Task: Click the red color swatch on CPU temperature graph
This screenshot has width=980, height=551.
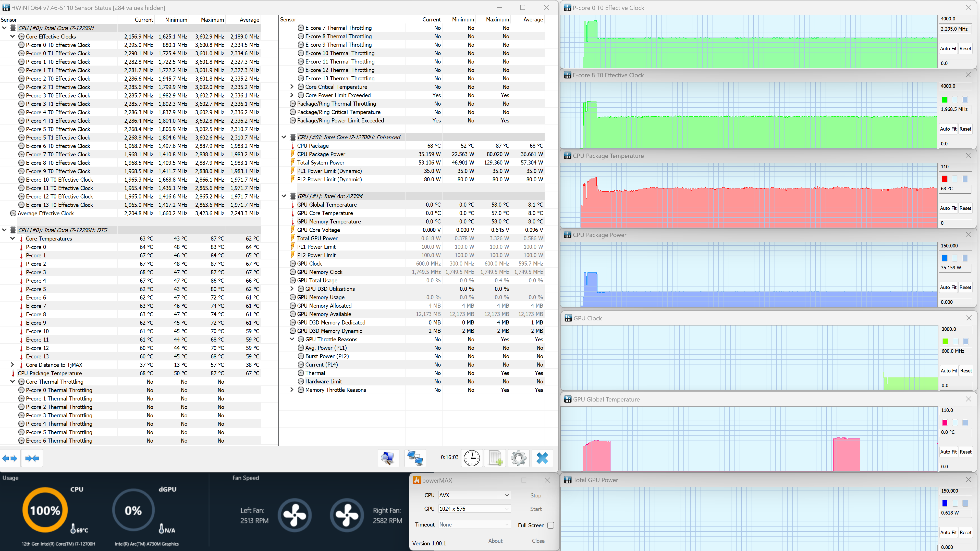Action: (945, 179)
